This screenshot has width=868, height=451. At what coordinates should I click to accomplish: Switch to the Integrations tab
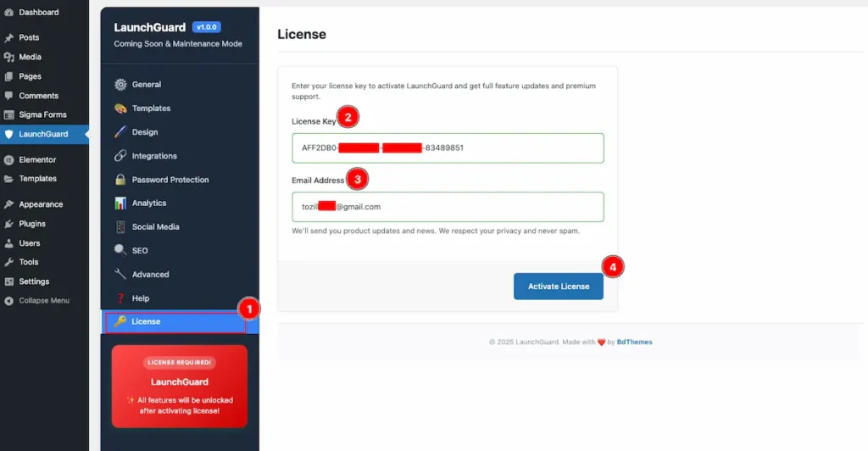180,156
